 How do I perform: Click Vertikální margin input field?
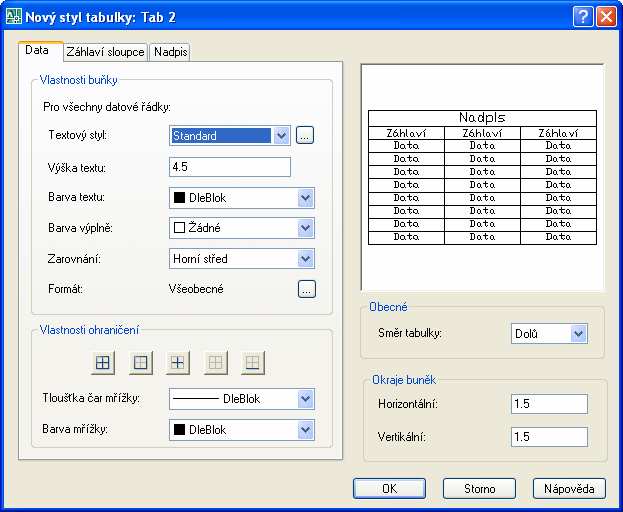click(x=549, y=437)
